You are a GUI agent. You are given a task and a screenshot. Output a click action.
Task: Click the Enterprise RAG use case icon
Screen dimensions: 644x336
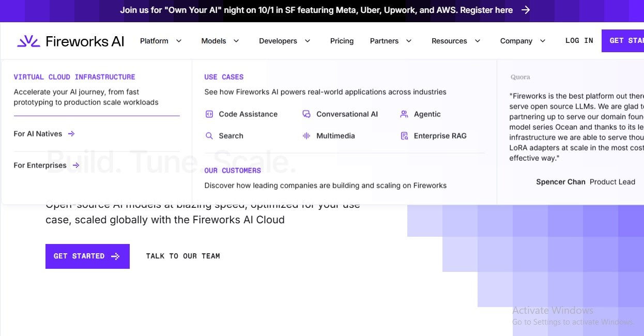(404, 135)
